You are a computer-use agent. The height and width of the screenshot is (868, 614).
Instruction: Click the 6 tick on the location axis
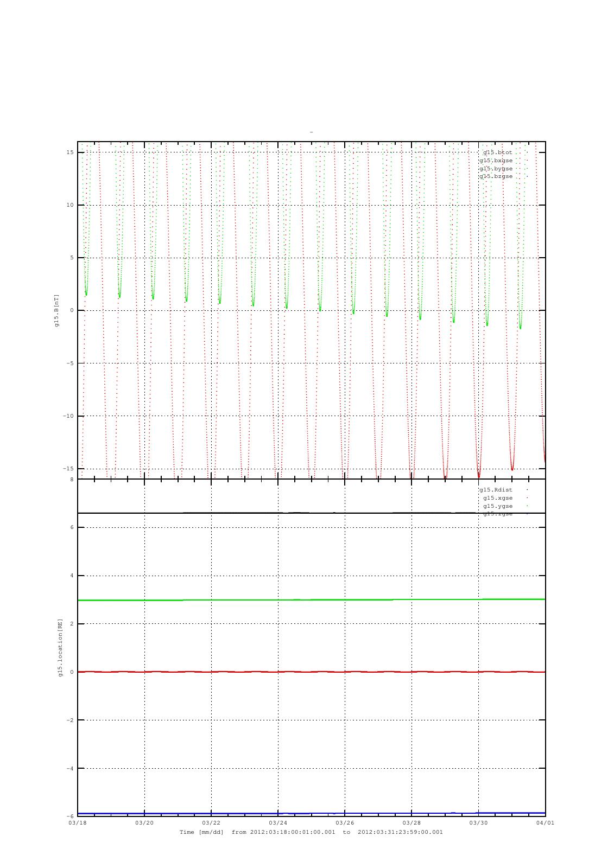point(72,527)
